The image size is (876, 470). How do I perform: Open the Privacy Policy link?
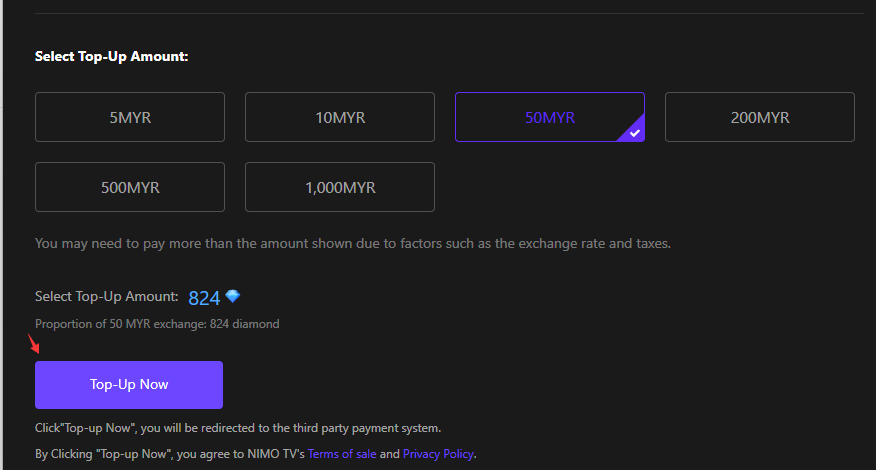[438, 454]
